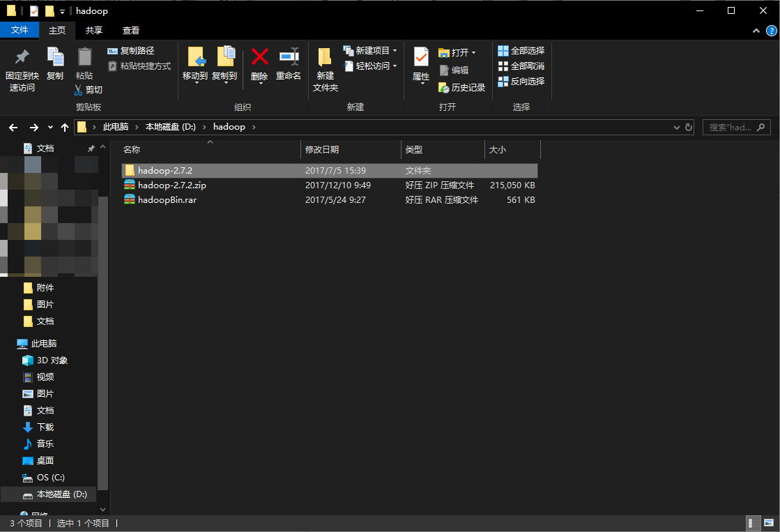Viewport: 780px width, 532px height.
Task: Open Properties (属性)
Action: pos(421,65)
